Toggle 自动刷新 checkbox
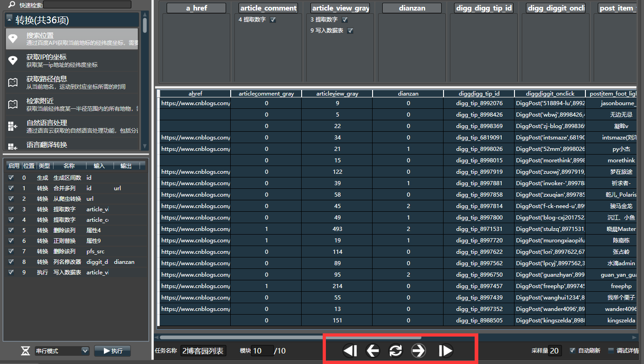 click(572, 351)
